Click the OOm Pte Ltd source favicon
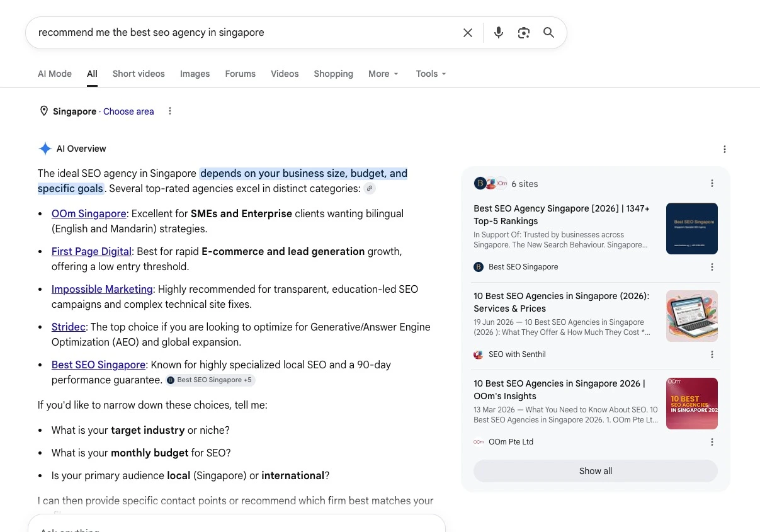 tap(479, 442)
